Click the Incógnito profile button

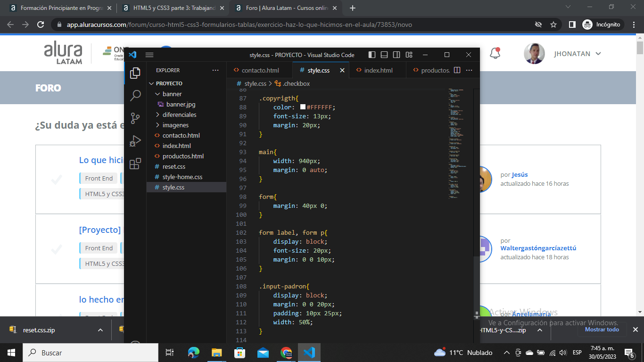[x=602, y=25]
